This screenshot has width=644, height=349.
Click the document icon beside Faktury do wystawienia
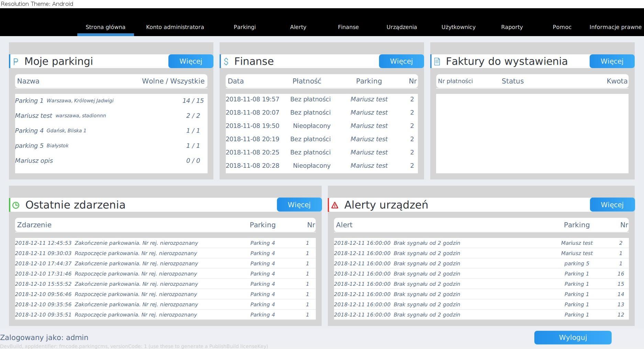tap(437, 62)
